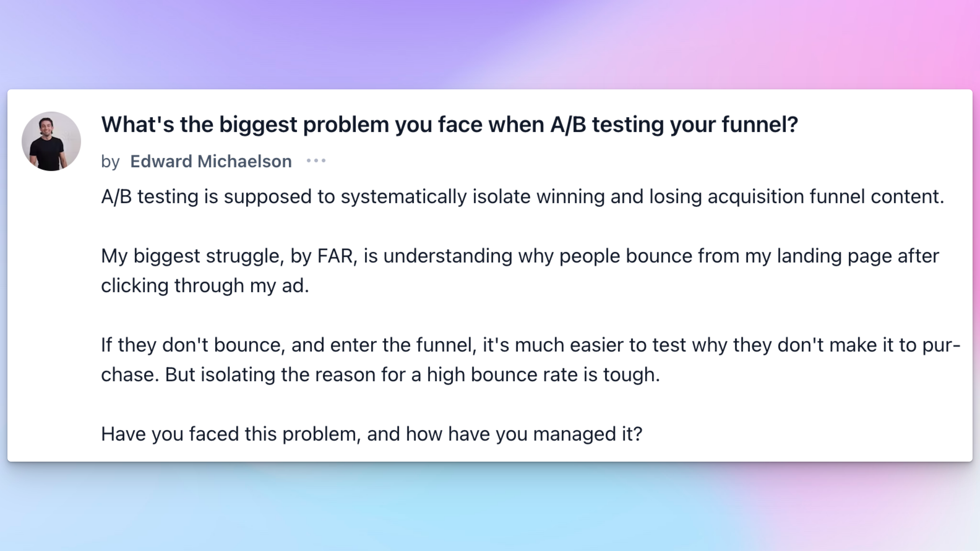Click the hyphenated "pur-" at line end

(941, 345)
